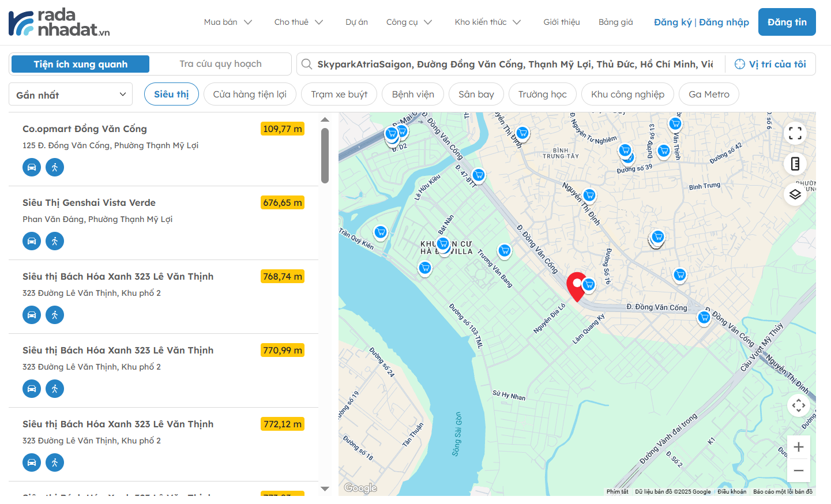The image size is (831, 504).
Task: Toggle the Bệnh viện filter
Action: (x=413, y=94)
